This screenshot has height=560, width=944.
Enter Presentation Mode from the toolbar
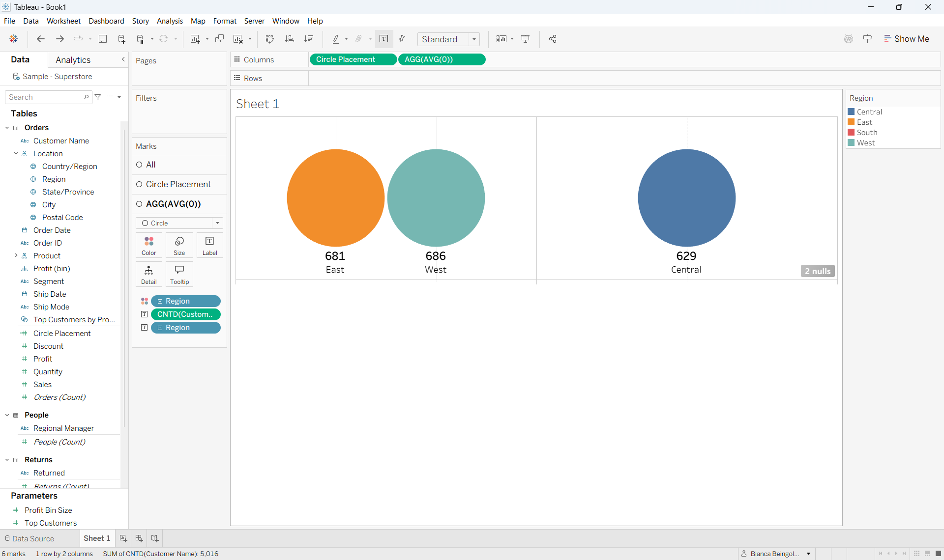pyautogui.click(x=525, y=39)
